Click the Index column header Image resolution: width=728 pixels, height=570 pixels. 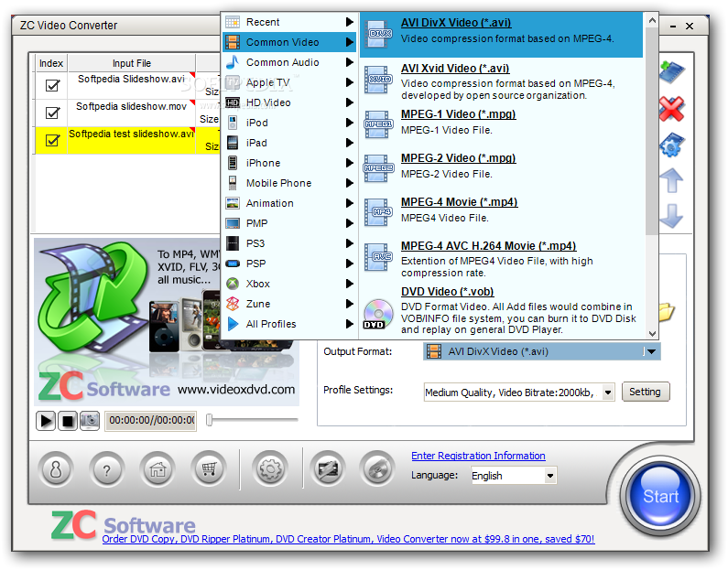[x=51, y=63]
